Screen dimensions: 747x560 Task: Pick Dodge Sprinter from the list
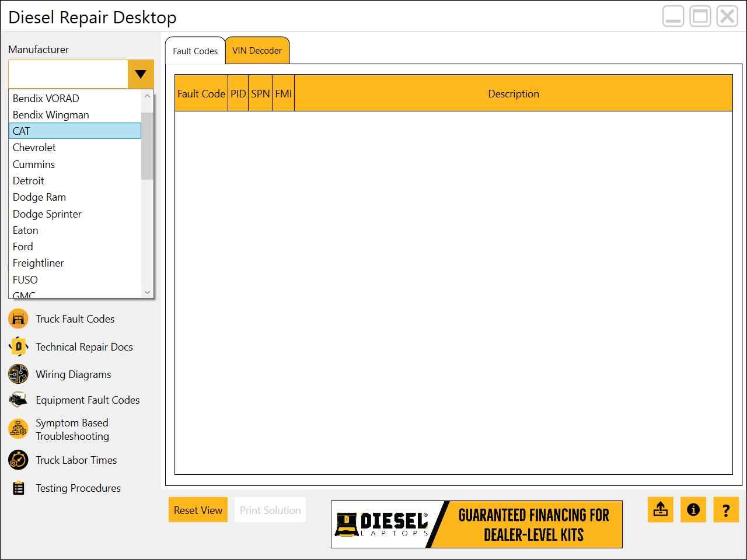tap(75, 213)
